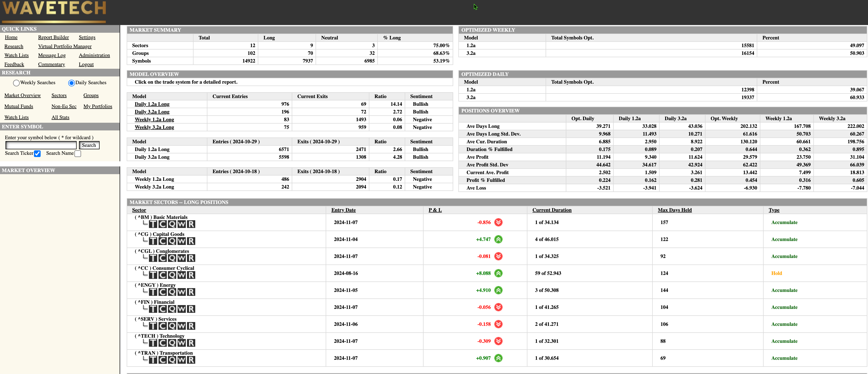Sort the sectors table by Entry Date

[x=343, y=210]
